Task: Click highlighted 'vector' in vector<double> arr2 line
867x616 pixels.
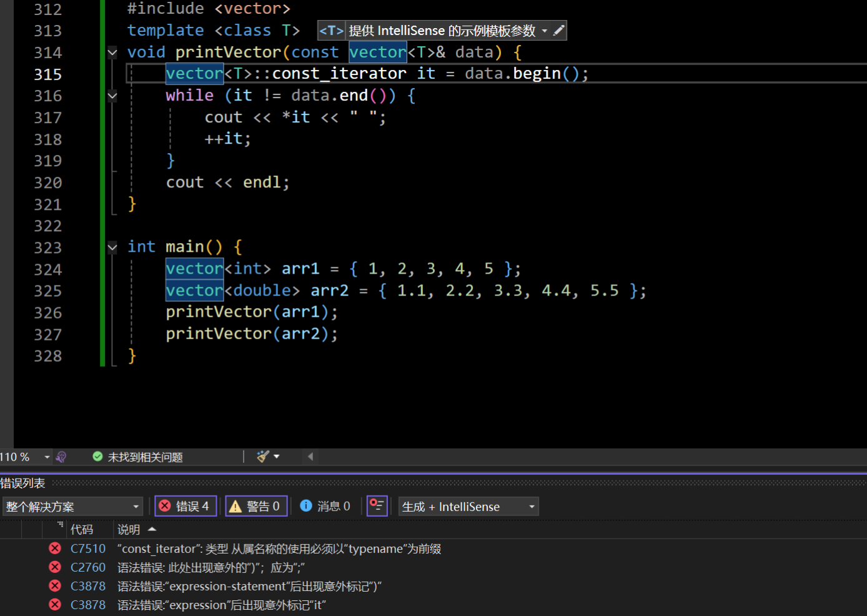Action: [x=194, y=291]
